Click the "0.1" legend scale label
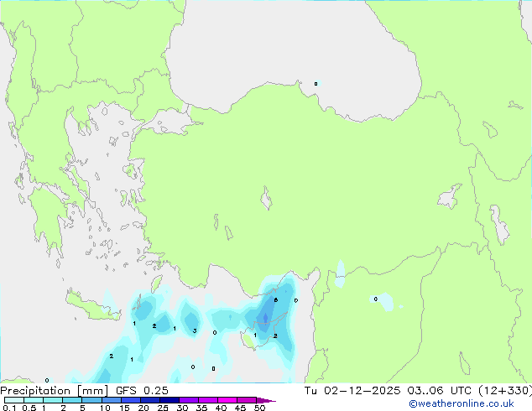This screenshot has height=411, width=532. (9, 408)
